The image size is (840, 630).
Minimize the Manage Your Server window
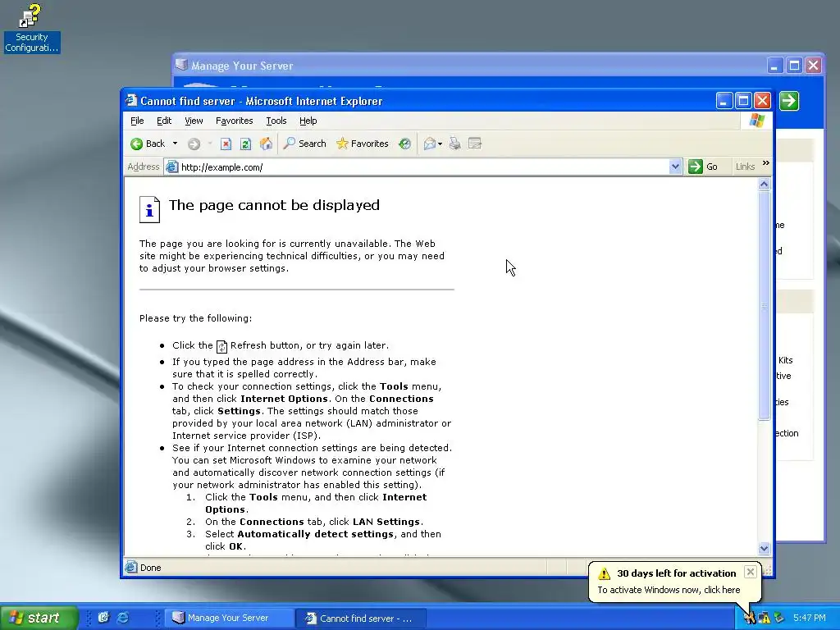tap(774, 66)
